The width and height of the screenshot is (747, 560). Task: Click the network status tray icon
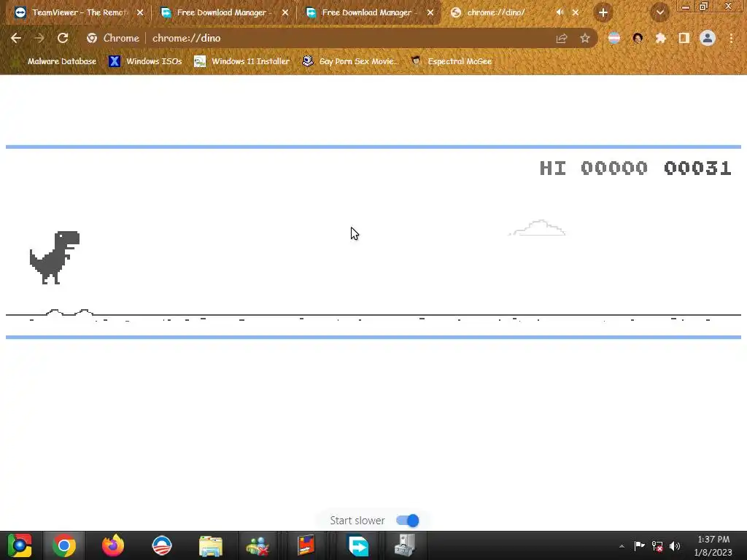tap(657, 546)
